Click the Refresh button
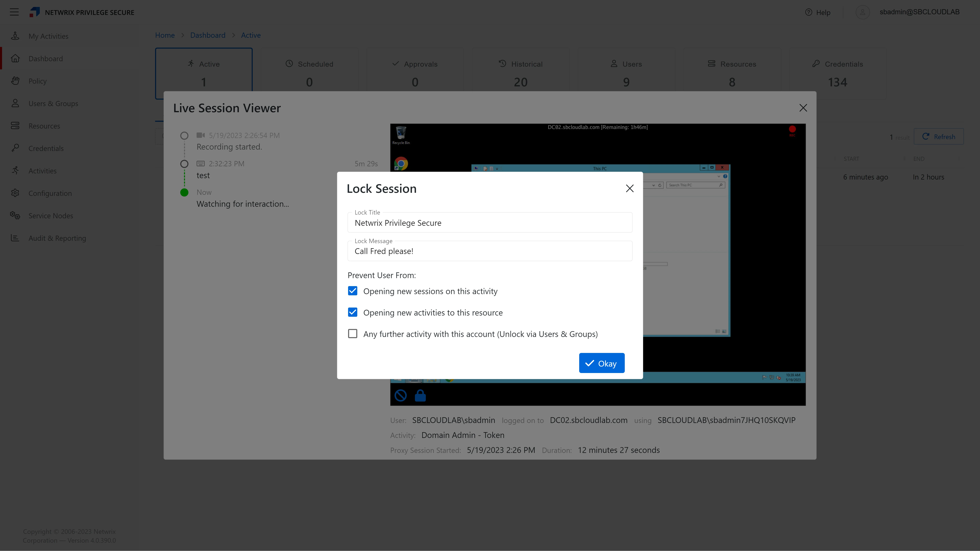980x551 pixels. pos(939,137)
